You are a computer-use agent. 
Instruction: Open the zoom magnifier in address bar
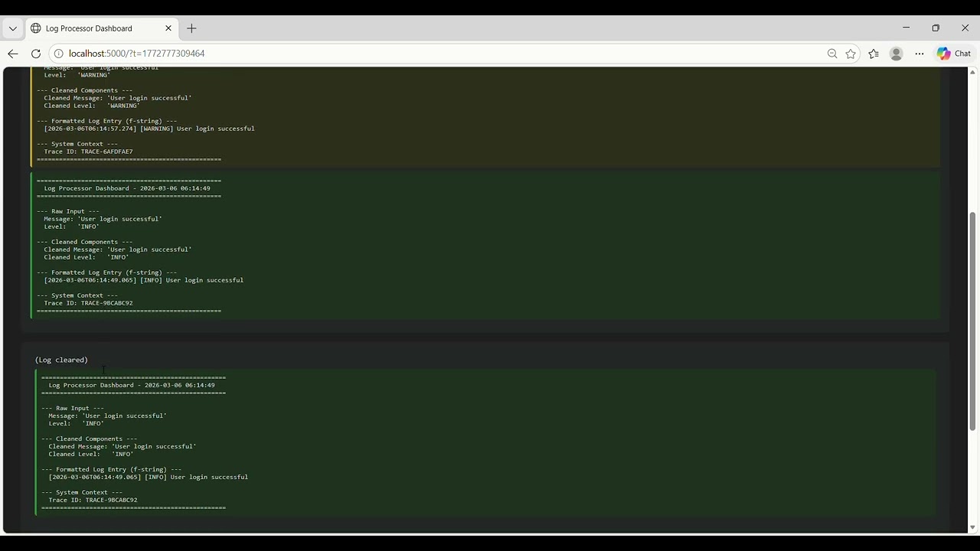832,54
